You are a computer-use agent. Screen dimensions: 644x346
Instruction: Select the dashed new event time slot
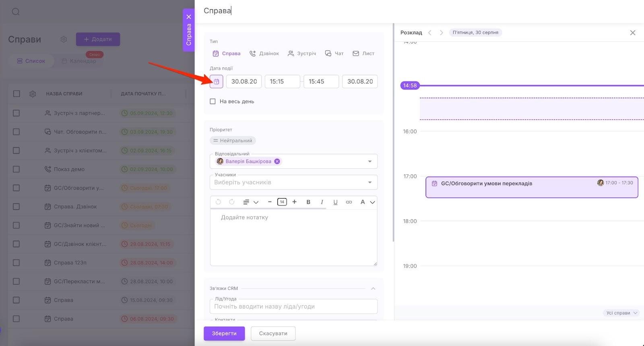coord(532,109)
